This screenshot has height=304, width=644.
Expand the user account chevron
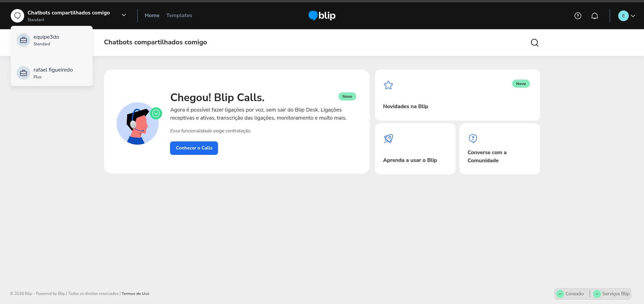(633, 16)
